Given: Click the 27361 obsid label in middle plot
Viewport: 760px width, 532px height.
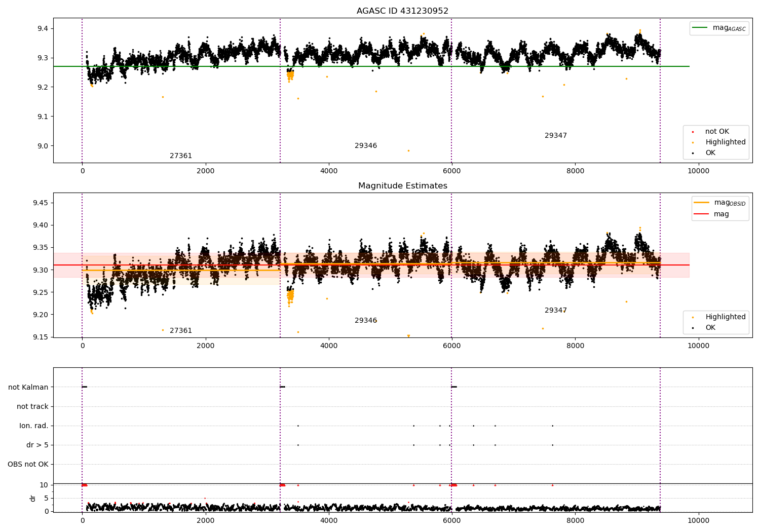Looking at the screenshot, I should point(181,331).
